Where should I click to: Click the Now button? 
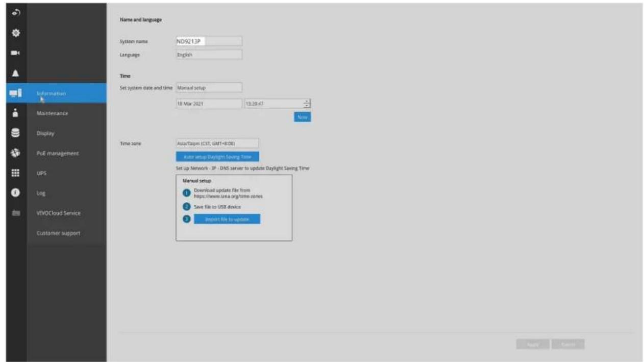coord(302,117)
